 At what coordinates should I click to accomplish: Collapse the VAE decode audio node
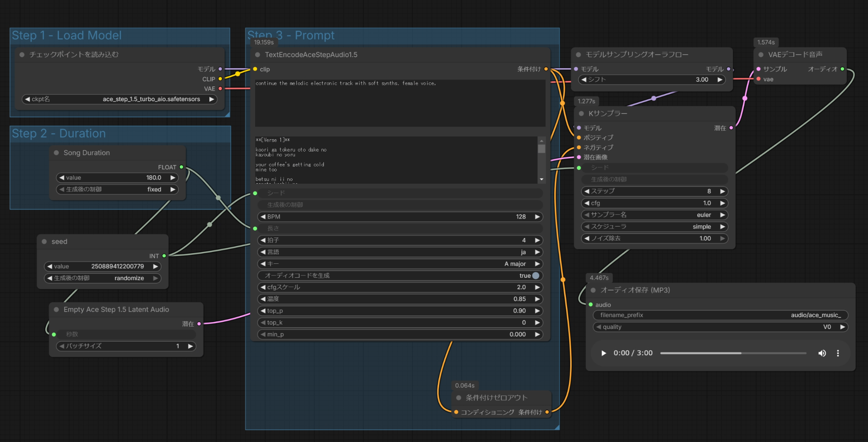(761, 55)
